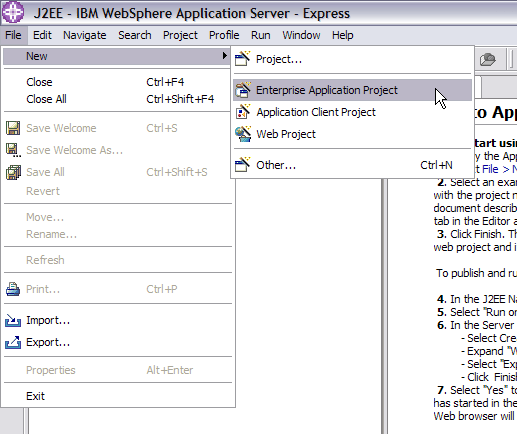Viewport: 517px width, 434px height.
Task: Click the disabled Move... entry
Action: (x=117, y=217)
